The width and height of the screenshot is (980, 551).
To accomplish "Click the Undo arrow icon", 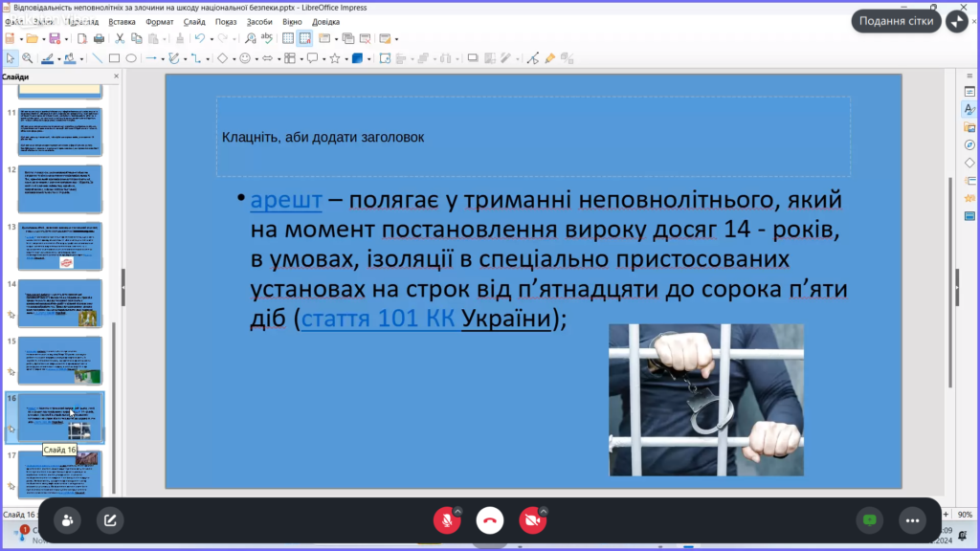I will [x=199, y=38].
